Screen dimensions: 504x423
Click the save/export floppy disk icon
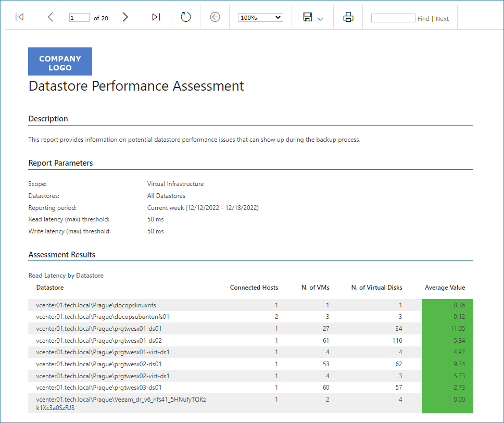coord(308,17)
